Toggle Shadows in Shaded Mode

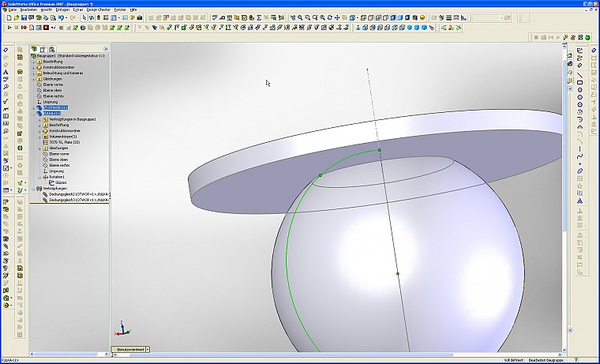[x=407, y=17]
